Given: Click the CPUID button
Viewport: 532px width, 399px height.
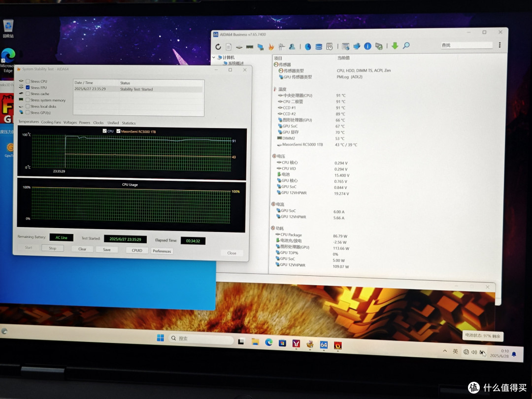Looking at the screenshot, I should coord(137,250).
